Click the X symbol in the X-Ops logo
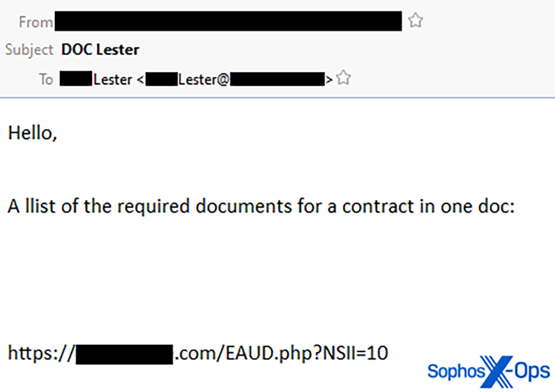 coord(497,371)
